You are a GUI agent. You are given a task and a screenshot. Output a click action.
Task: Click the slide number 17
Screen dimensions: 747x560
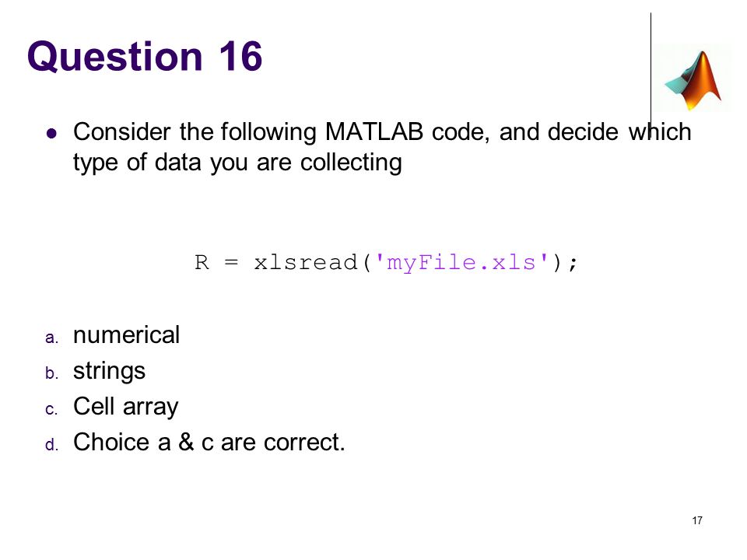697,520
